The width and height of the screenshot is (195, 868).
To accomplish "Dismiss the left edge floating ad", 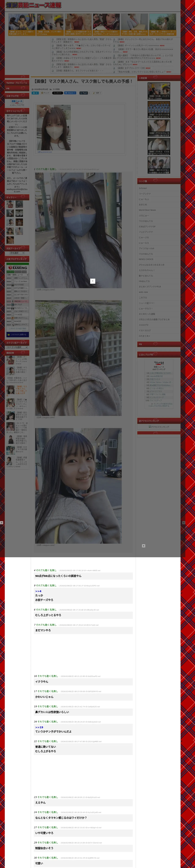I will pyautogui.click(x=2, y=523).
